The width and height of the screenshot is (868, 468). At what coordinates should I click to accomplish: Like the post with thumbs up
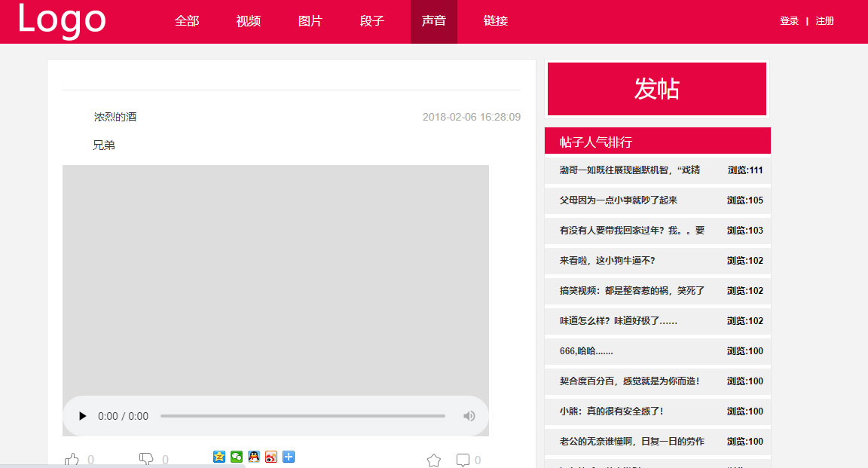click(x=72, y=459)
